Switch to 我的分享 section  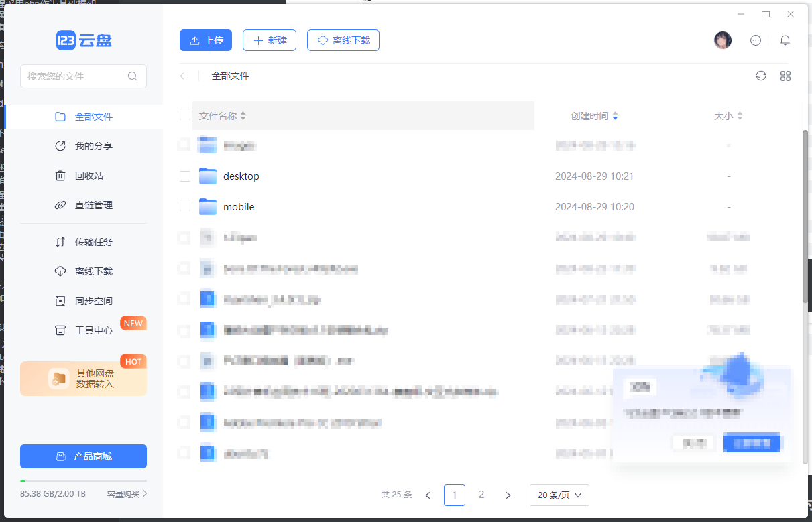(86, 145)
